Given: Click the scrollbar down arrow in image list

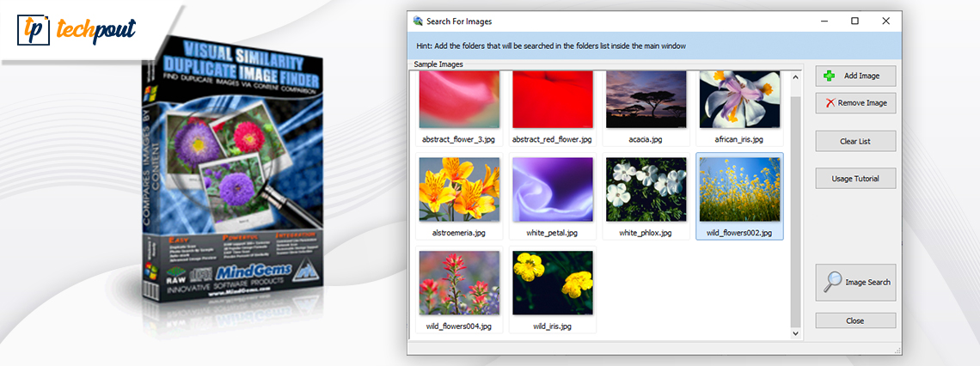Looking at the screenshot, I should (x=795, y=332).
